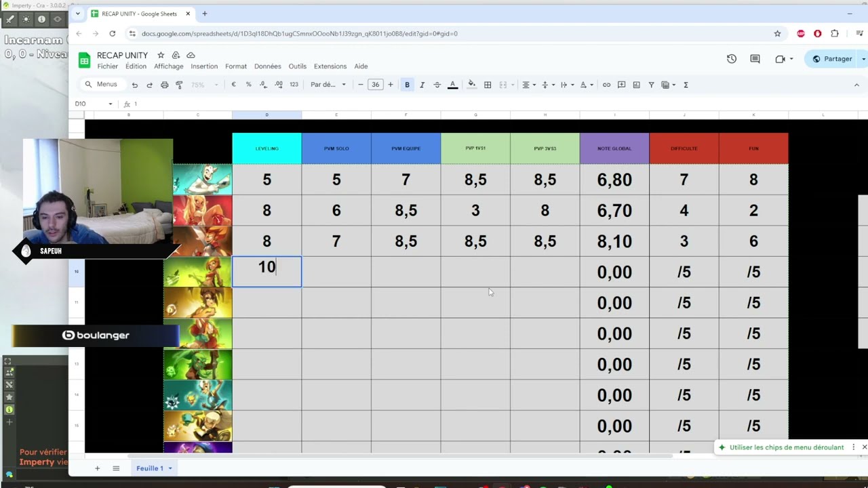
Task: Star the RECAP UNITY document
Action: pyautogui.click(x=161, y=55)
